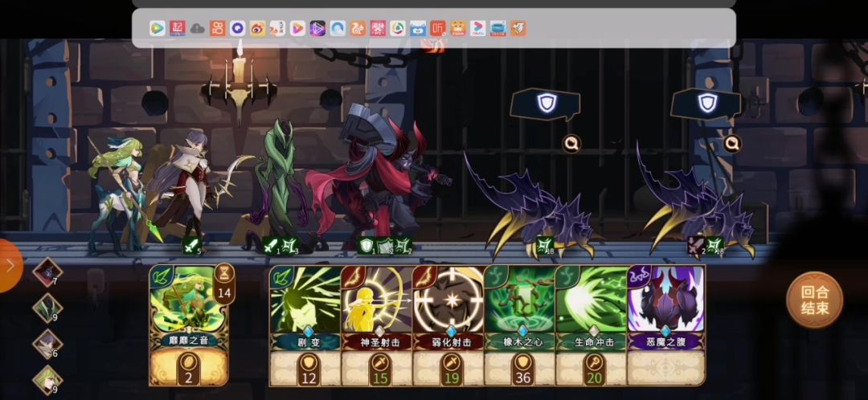Click the 回合结束 end turn button
The width and height of the screenshot is (868, 400).
(814, 300)
